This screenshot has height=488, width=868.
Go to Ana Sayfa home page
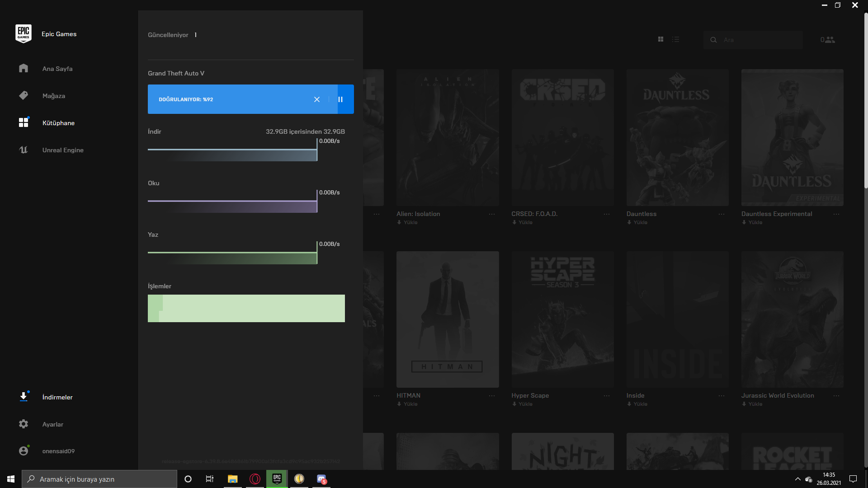(x=57, y=69)
